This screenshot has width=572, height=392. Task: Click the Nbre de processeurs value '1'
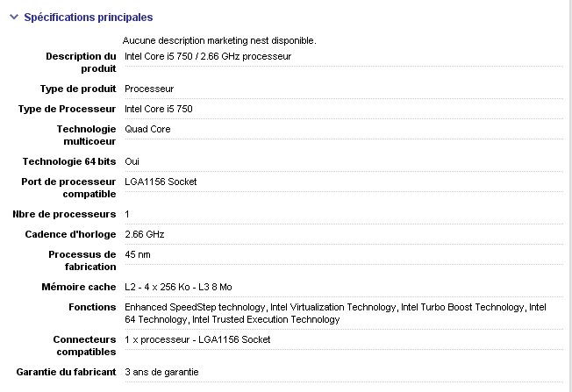click(127, 214)
